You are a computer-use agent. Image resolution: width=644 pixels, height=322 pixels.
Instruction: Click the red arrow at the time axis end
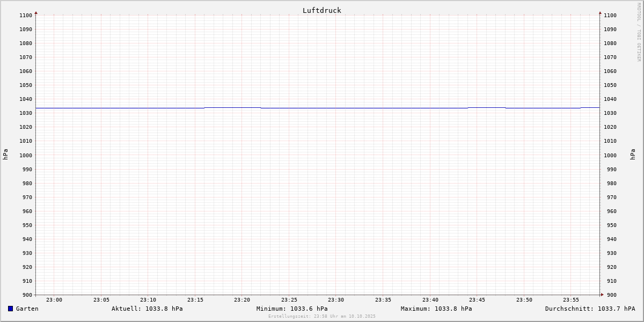coord(602,295)
